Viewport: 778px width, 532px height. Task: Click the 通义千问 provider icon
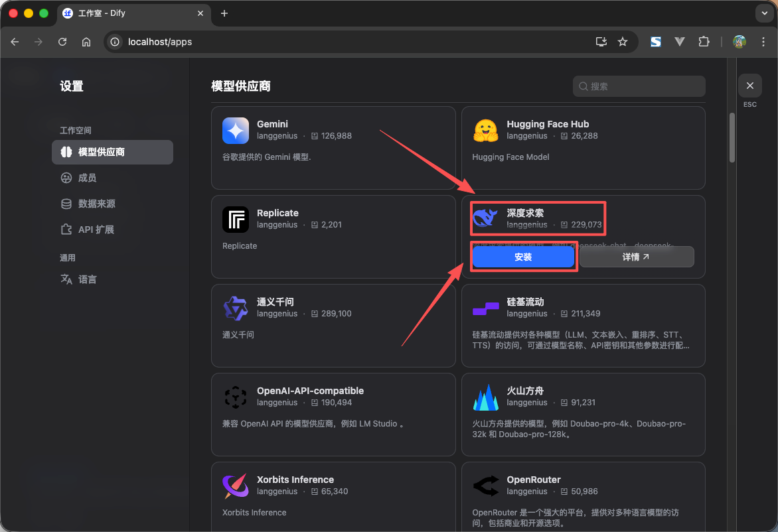[236, 308]
